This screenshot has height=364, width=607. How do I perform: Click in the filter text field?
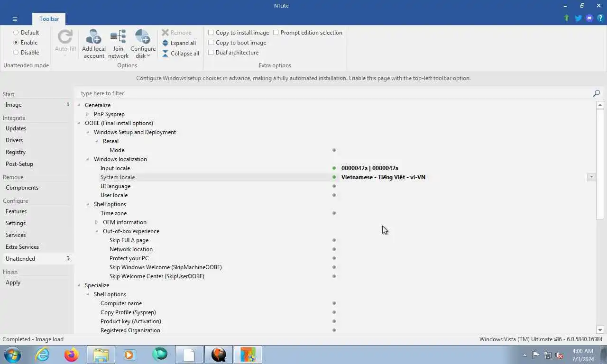(x=334, y=93)
